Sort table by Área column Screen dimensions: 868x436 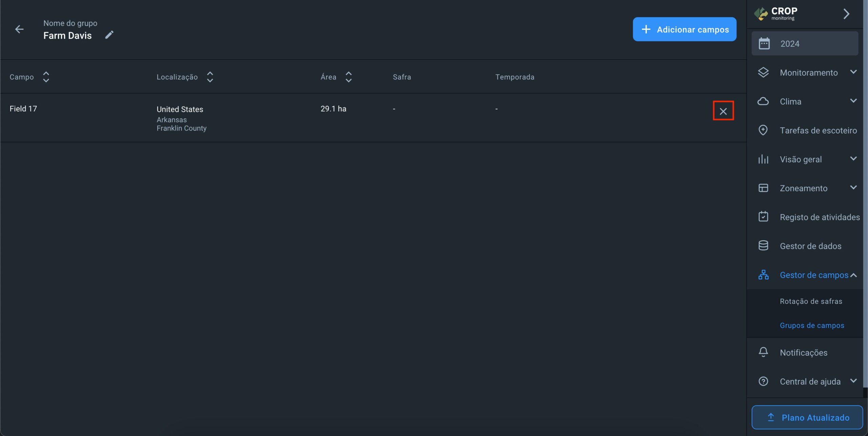point(348,77)
